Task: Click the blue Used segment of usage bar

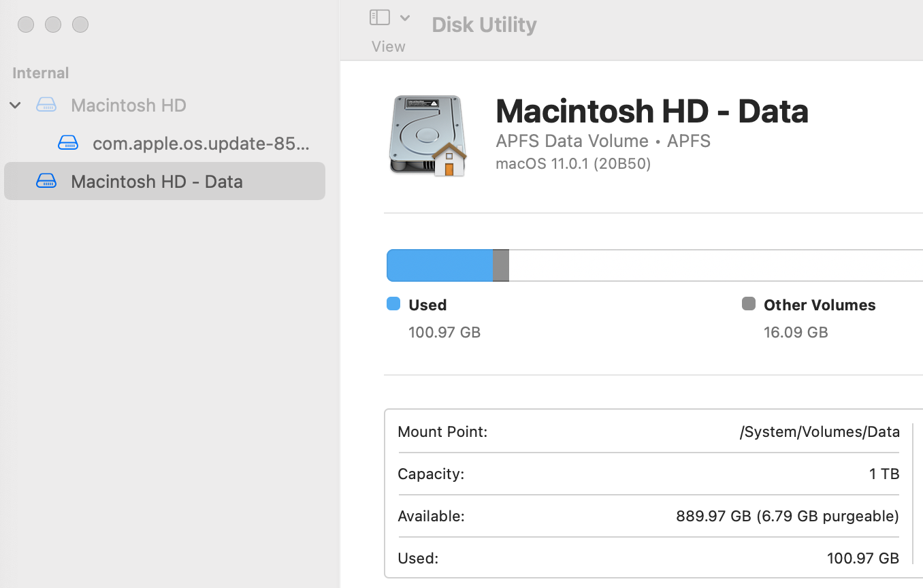Action: 440,265
